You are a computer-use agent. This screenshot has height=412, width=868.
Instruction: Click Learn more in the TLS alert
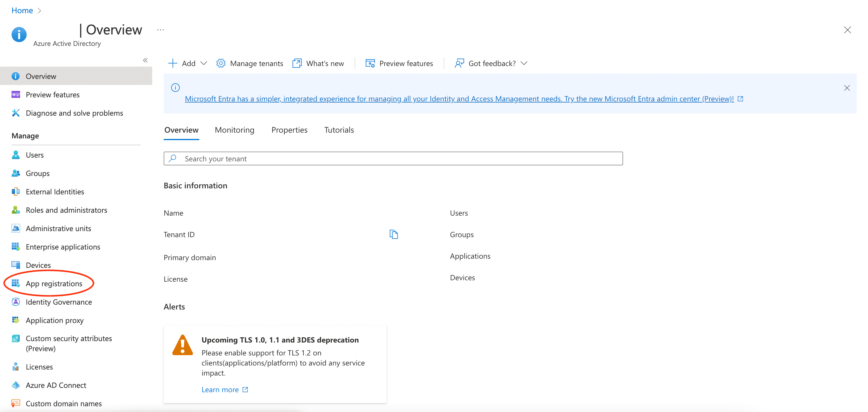[220, 389]
